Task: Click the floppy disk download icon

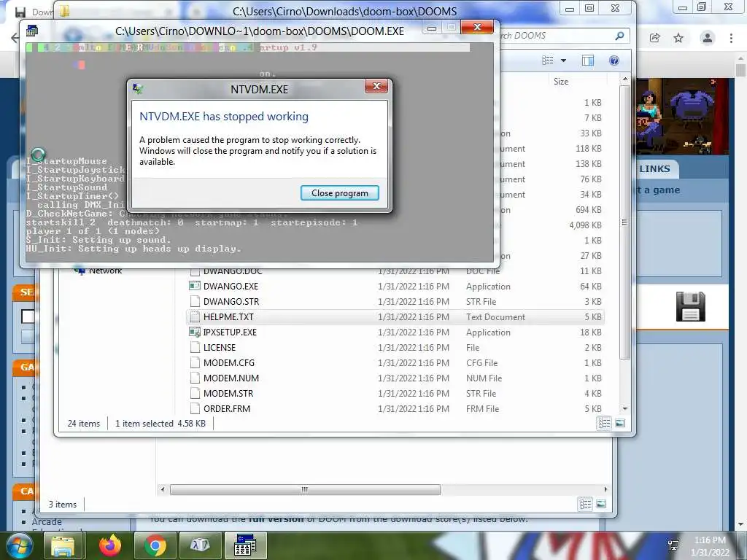Action: click(690, 306)
